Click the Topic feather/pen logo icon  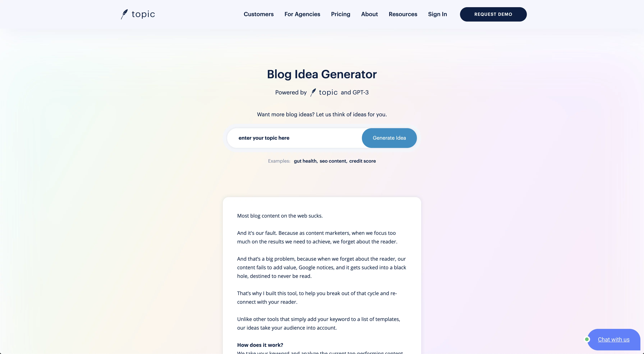coord(124,14)
